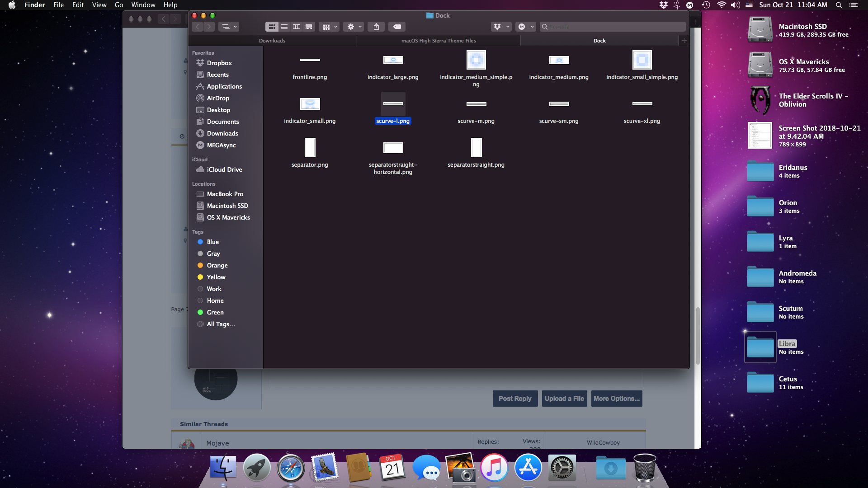Open Dropbox in the sidebar
Screen dimensions: 868x488
pyautogui.click(x=219, y=63)
